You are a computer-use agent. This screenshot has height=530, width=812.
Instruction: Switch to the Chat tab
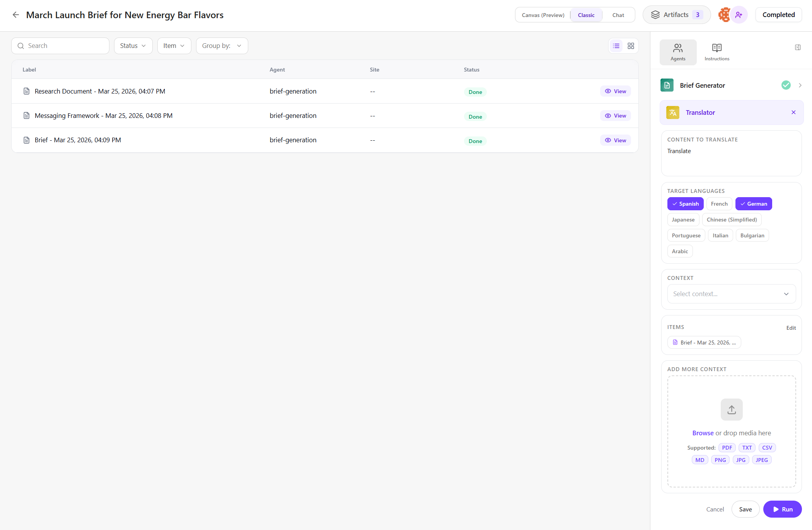tap(618, 15)
